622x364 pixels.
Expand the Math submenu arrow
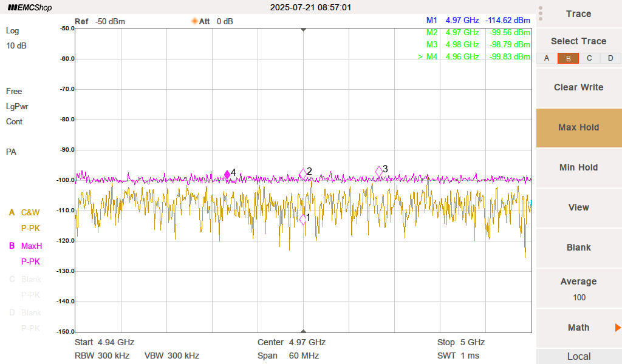[x=617, y=328]
